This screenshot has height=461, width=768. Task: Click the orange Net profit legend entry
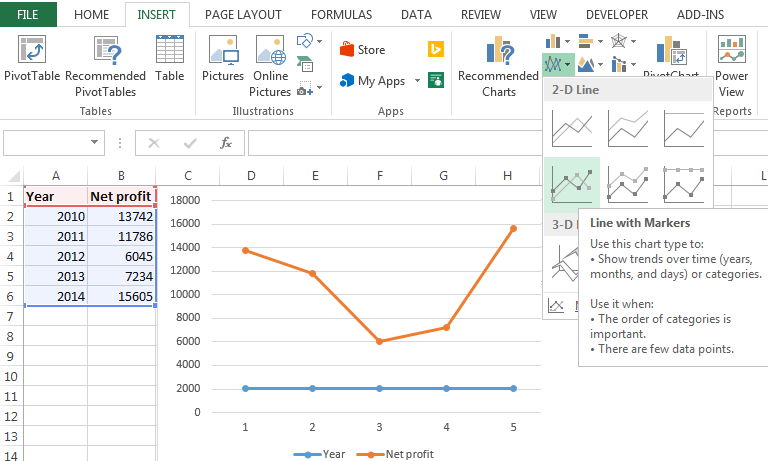(403, 454)
